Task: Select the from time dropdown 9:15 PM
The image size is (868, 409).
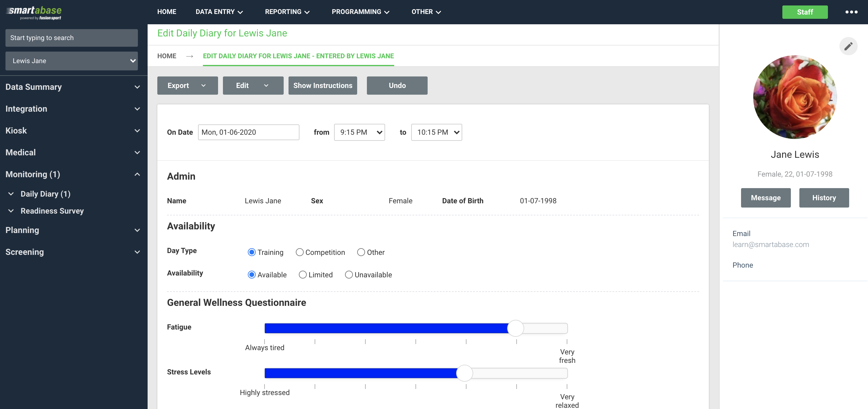Action: [359, 132]
